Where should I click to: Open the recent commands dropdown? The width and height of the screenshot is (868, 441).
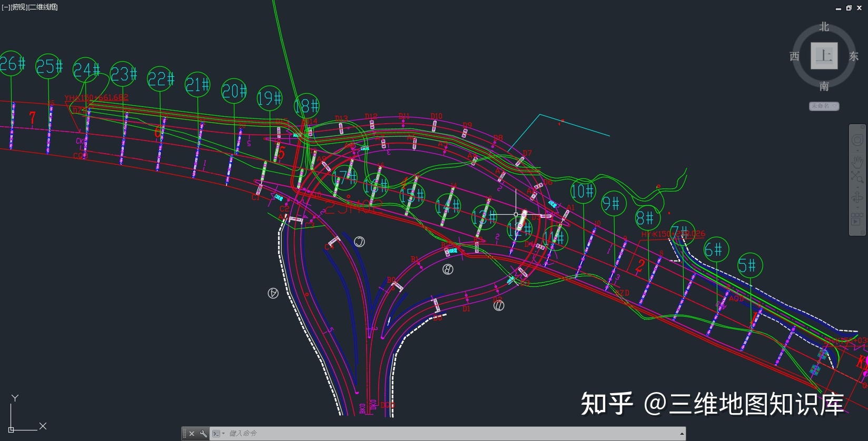(218, 434)
